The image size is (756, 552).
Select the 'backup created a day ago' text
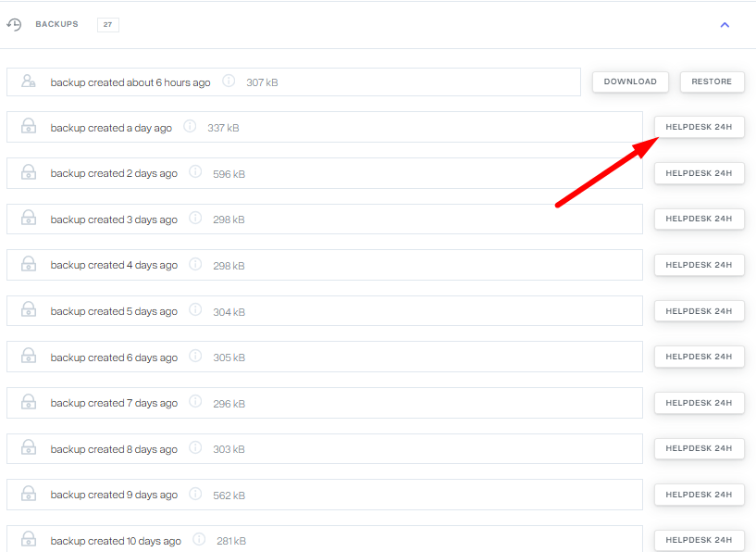pos(111,128)
